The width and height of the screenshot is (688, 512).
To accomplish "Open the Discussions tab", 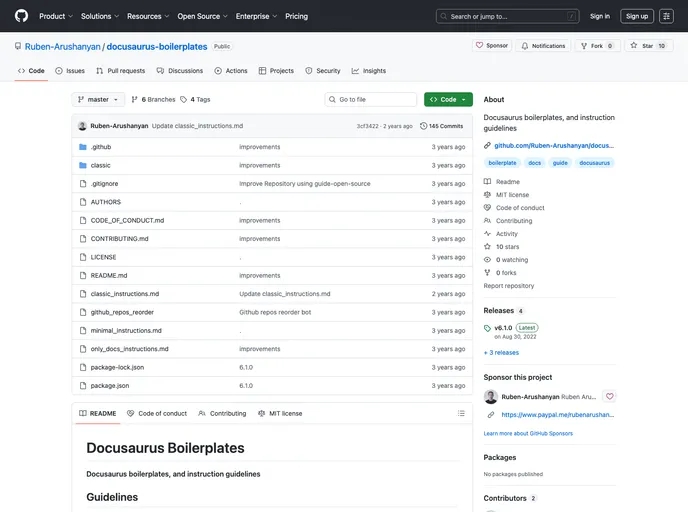I will point(180,71).
